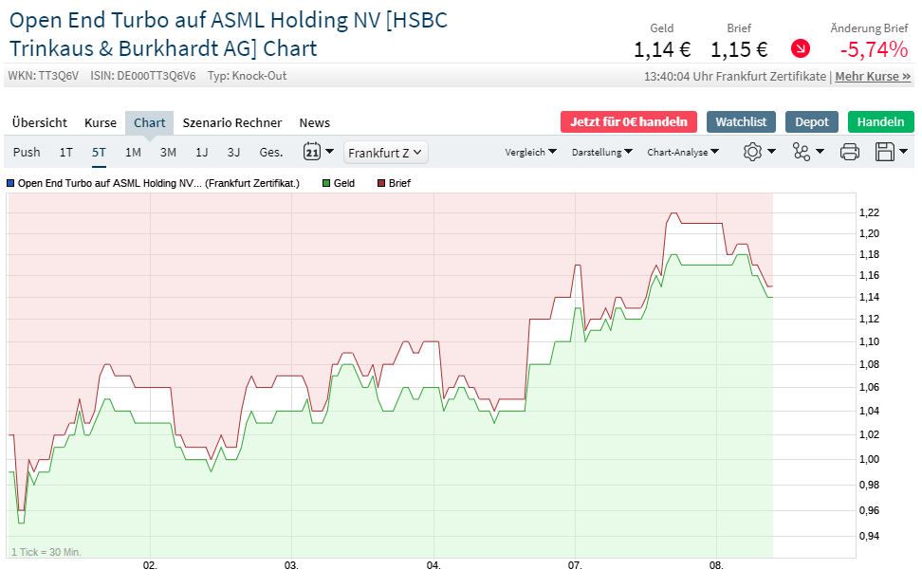Click the Depot button

pyautogui.click(x=811, y=121)
